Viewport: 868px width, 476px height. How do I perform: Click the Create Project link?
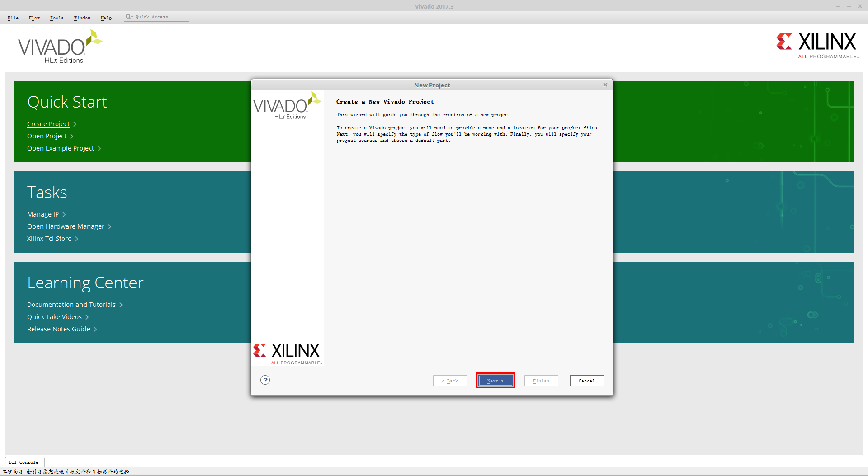[x=48, y=124]
